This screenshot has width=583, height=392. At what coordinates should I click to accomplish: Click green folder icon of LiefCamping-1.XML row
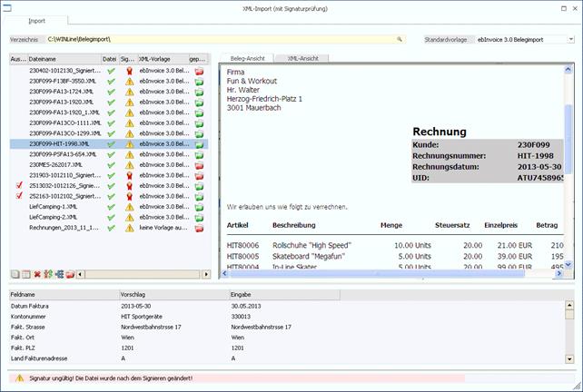(200, 207)
